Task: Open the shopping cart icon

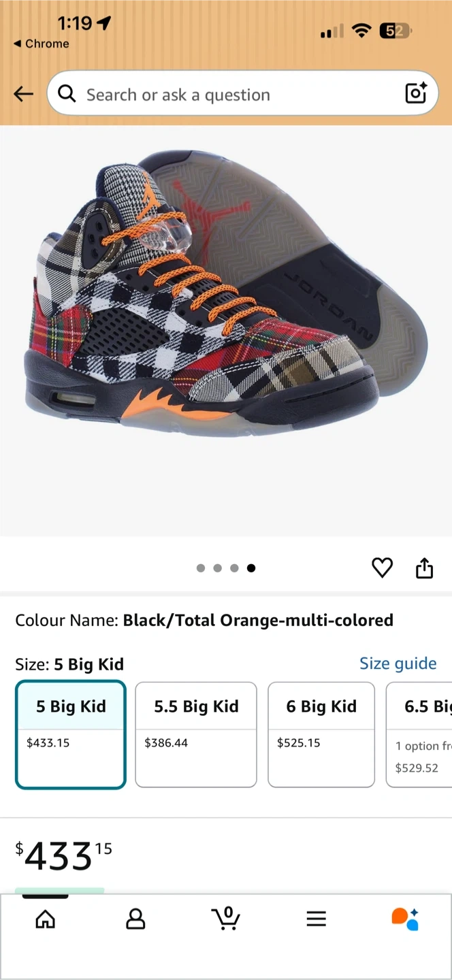Action: point(226,918)
